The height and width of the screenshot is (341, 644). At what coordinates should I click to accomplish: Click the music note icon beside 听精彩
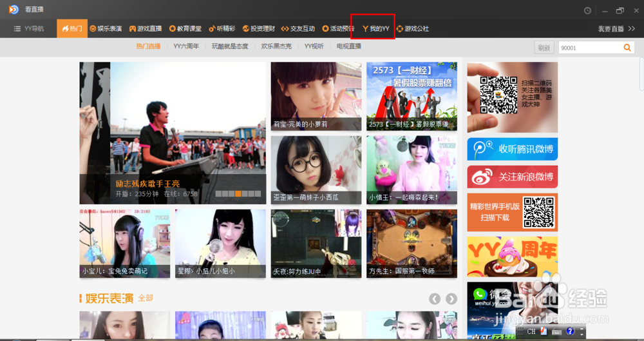(212, 29)
